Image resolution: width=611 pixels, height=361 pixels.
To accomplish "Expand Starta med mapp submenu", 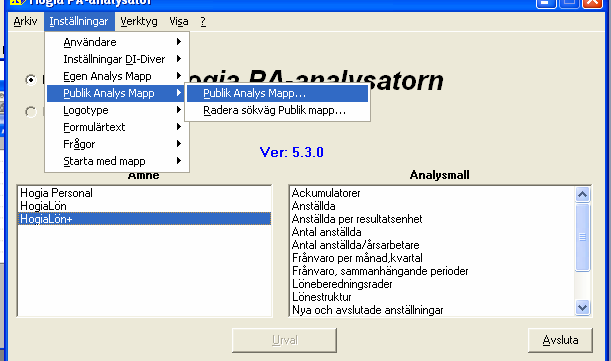I will [117, 161].
